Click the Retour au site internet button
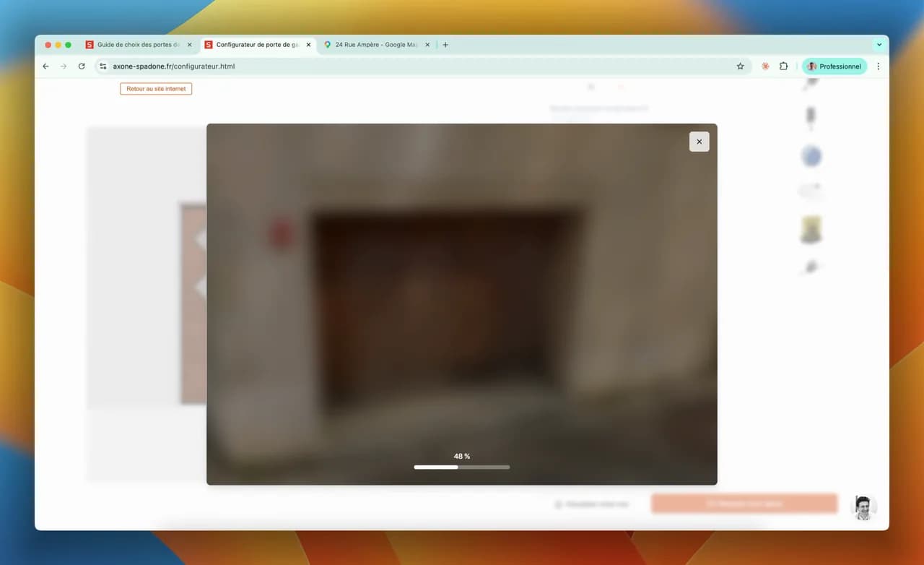924x565 pixels. click(x=156, y=89)
